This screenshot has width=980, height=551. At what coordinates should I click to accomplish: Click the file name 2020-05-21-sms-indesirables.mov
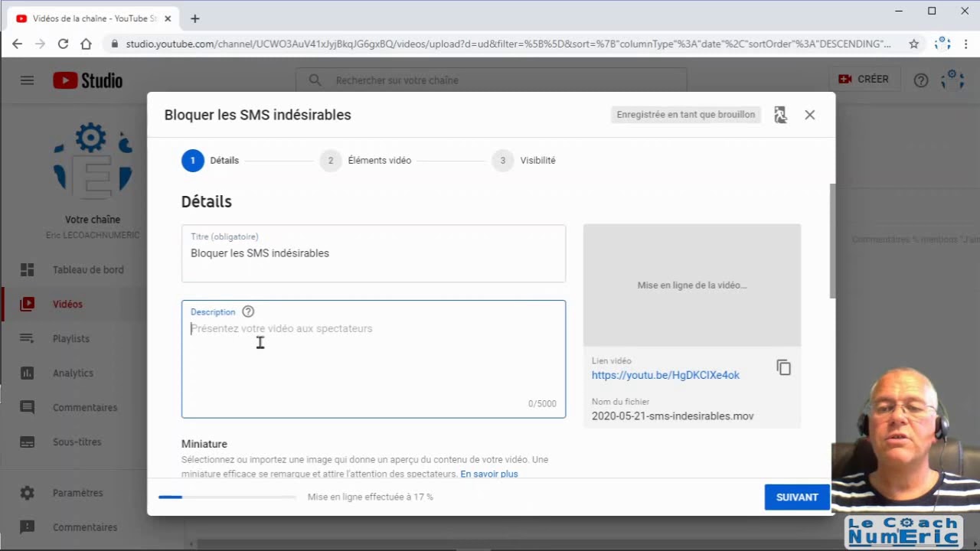pyautogui.click(x=672, y=416)
